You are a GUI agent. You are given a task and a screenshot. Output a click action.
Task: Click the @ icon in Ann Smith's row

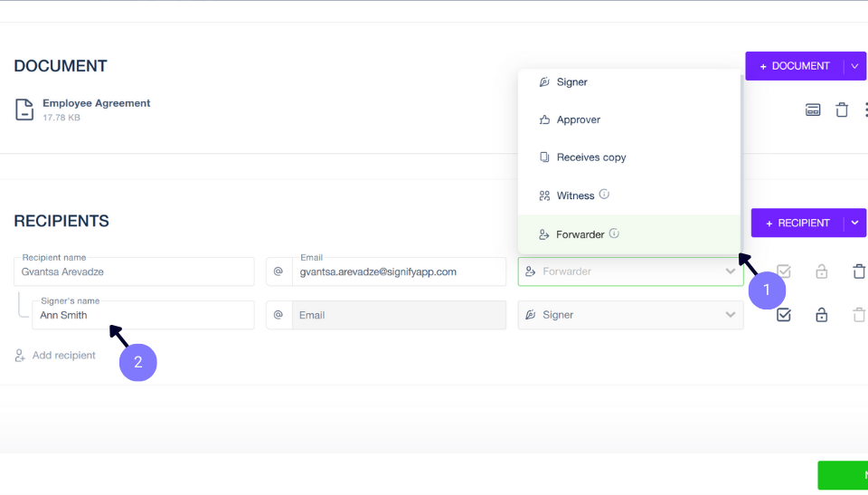(x=278, y=315)
